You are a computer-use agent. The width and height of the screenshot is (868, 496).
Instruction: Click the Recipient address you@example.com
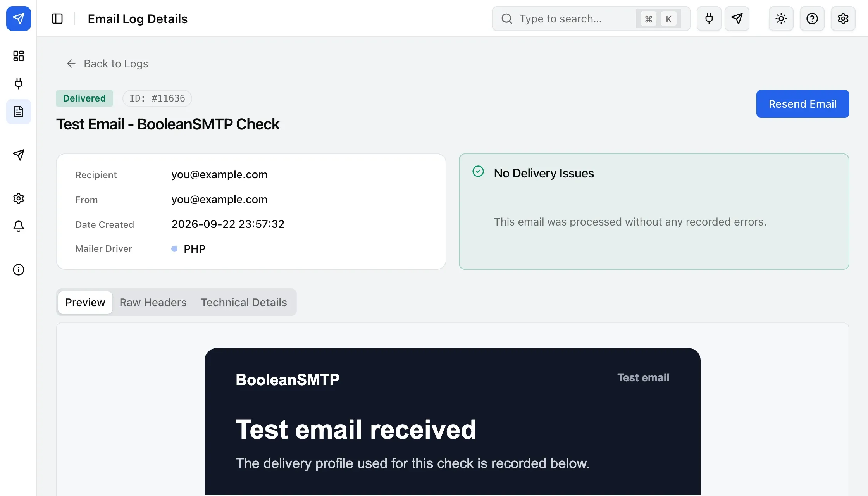(x=219, y=175)
